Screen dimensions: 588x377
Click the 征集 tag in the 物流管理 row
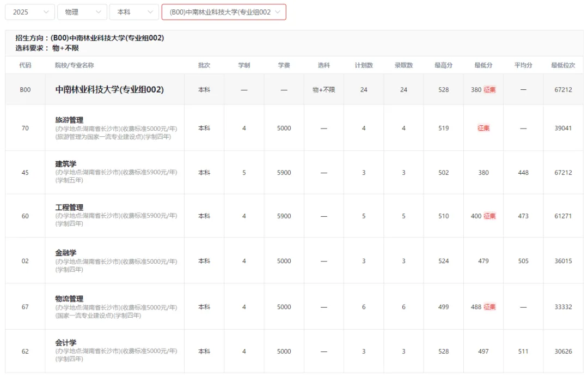pos(490,307)
